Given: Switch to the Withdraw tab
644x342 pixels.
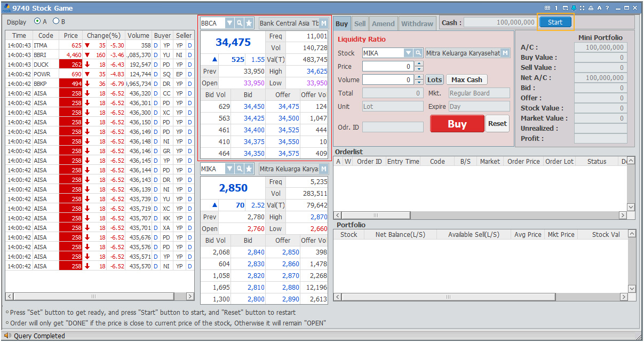Looking at the screenshot, I should [417, 24].
